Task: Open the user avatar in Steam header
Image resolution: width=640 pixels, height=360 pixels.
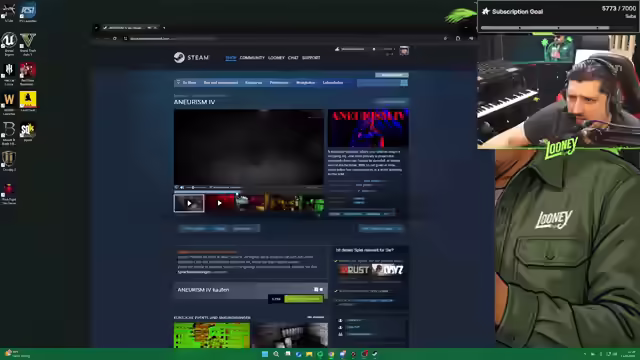Action: point(404,51)
